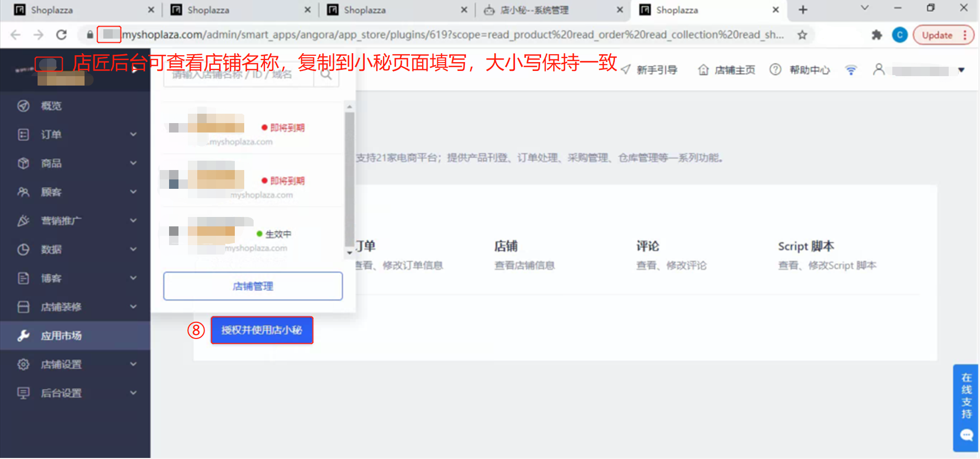Click the 授权并使用店小秘 button
This screenshot has width=980, height=459.
[x=262, y=330]
